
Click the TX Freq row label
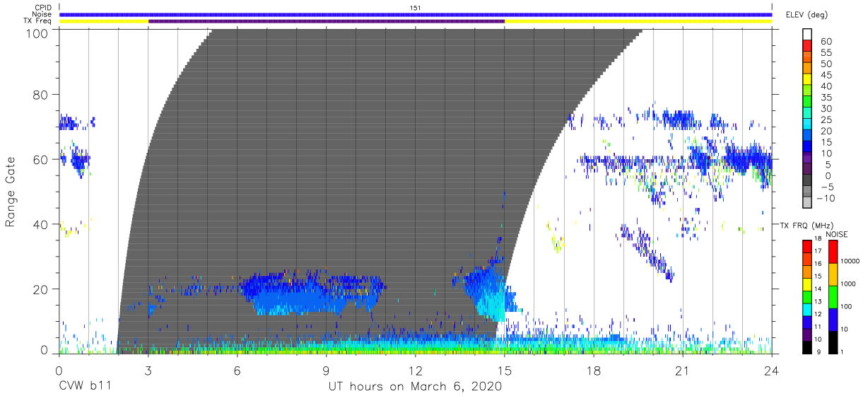(x=37, y=21)
